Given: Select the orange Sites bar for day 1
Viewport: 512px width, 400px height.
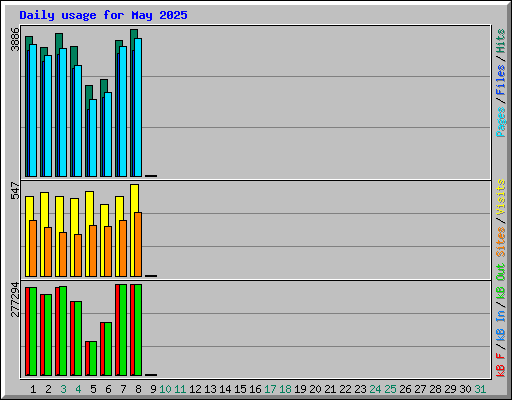Looking at the screenshot, I should (33, 248).
